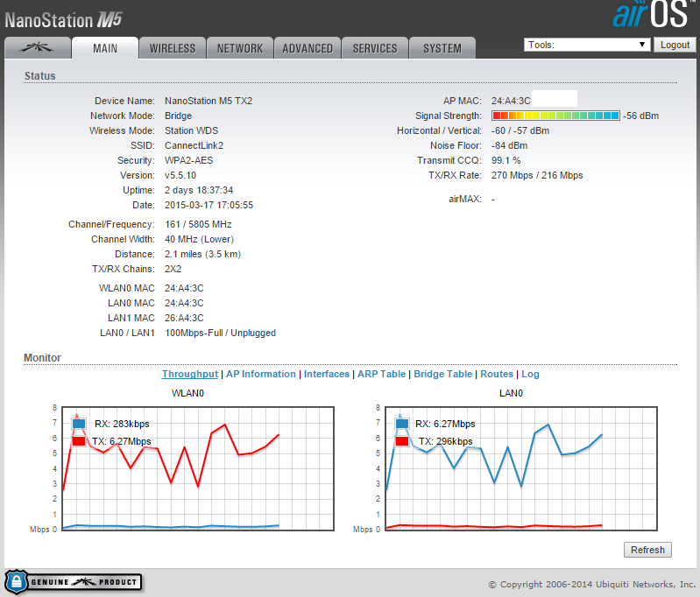Viewport: 700px width, 597px height.
Task: Click the blue RX swatch in WLAN0 legend
Action: coord(79,424)
